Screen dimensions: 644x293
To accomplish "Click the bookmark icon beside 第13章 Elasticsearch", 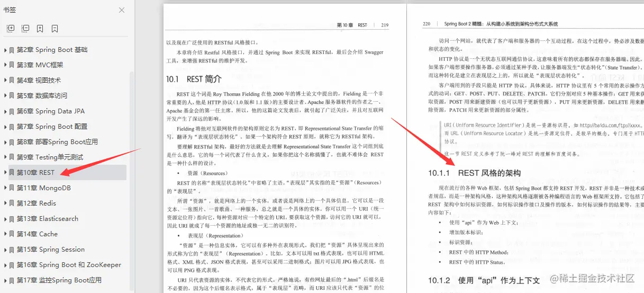I will coord(12,219).
